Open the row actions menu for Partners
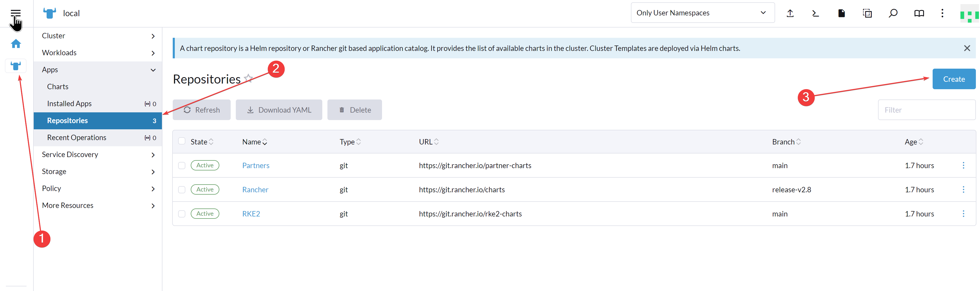The height and width of the screenshot is (291, 980). pyautogui.click(x=963, y=165)
